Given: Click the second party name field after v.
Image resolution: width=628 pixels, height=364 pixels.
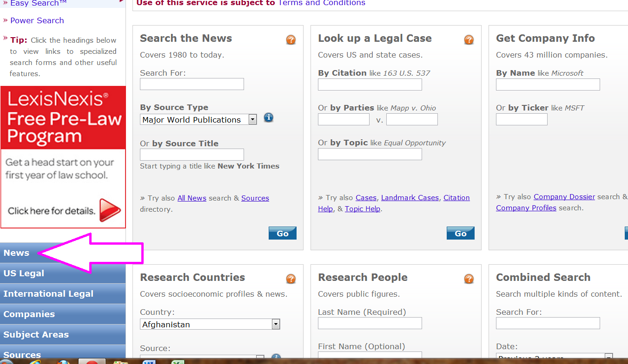Looking at the screenshot, I should pyautogui.click(x=412, y=119).
